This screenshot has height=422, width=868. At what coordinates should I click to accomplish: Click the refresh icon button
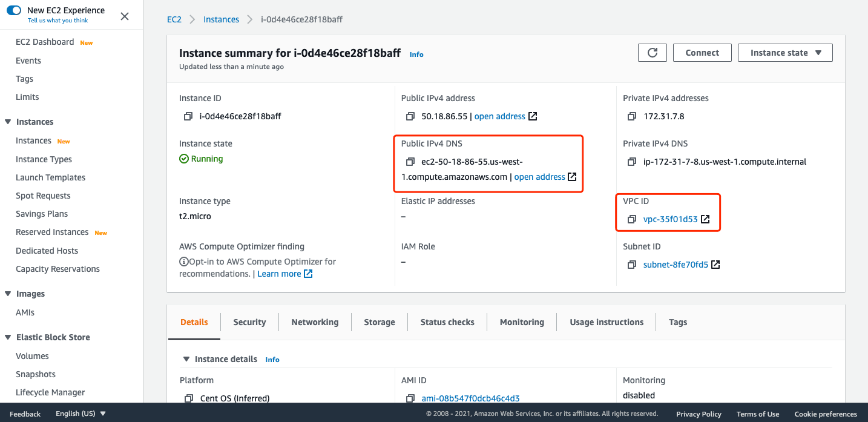pos(653,53)
